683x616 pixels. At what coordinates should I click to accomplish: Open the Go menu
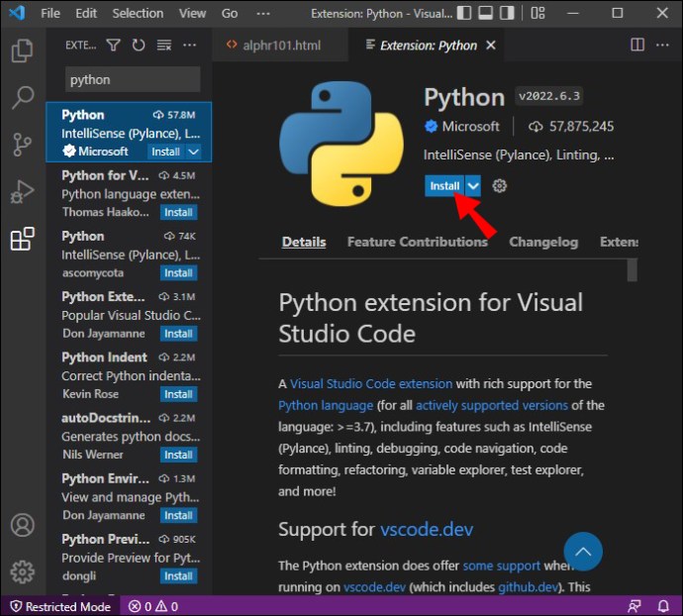229,14
